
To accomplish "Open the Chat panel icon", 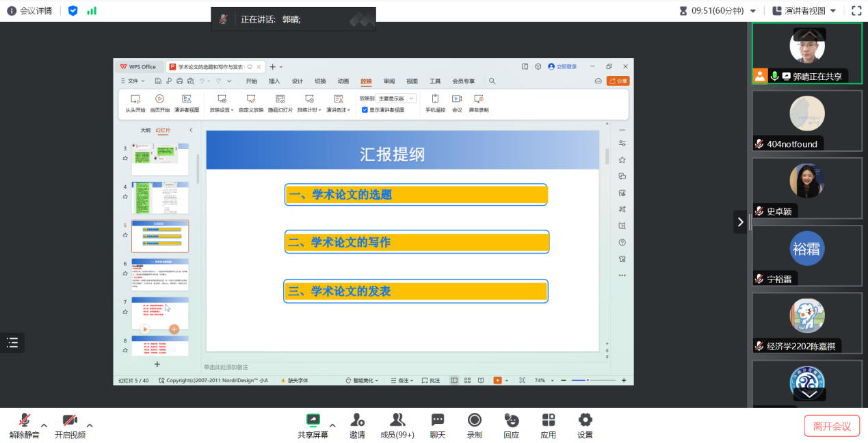I will tap(438, 420).
